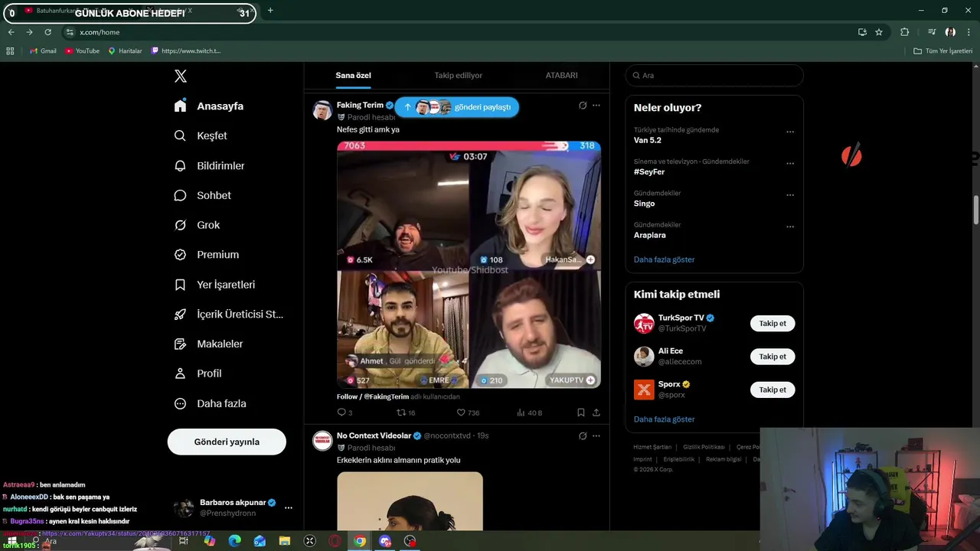Open options for #SeyFer trend
The height and width of the screenshot is (551, 980).
(790, 163)
